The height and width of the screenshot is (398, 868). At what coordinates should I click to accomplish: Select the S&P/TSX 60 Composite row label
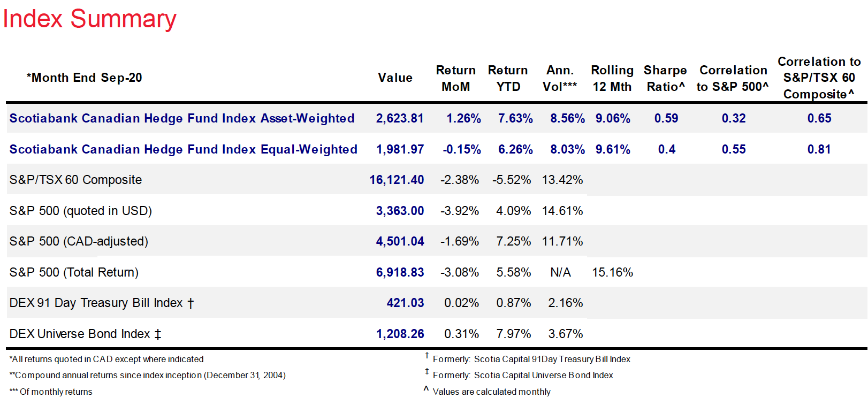pos(75,180)
